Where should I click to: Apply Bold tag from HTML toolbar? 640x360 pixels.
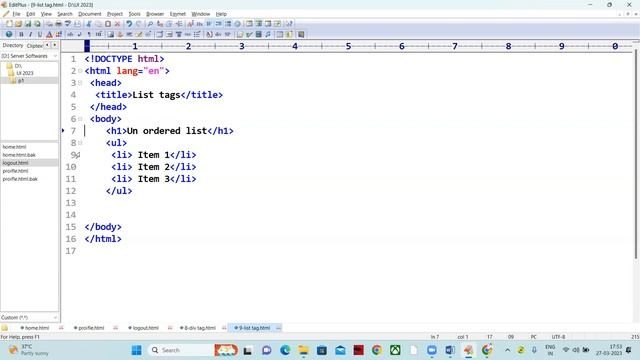21,34
